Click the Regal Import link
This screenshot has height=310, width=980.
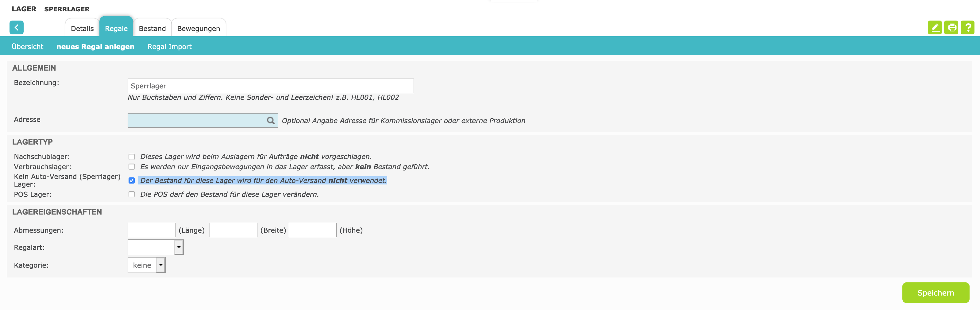pyautogui.click(x=169, y=46)
